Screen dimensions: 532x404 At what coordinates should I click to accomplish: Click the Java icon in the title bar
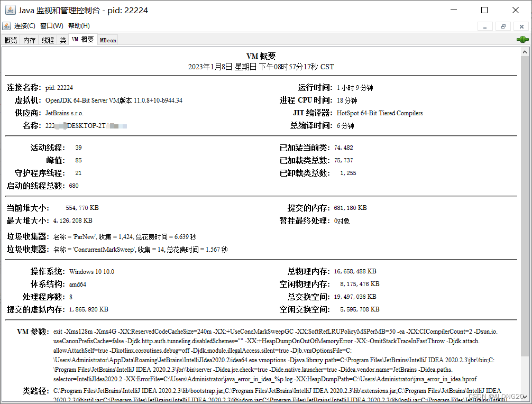10,10
